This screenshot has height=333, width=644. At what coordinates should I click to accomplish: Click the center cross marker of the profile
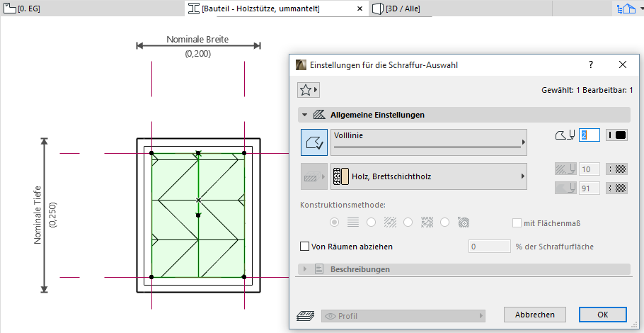(198, 200)
